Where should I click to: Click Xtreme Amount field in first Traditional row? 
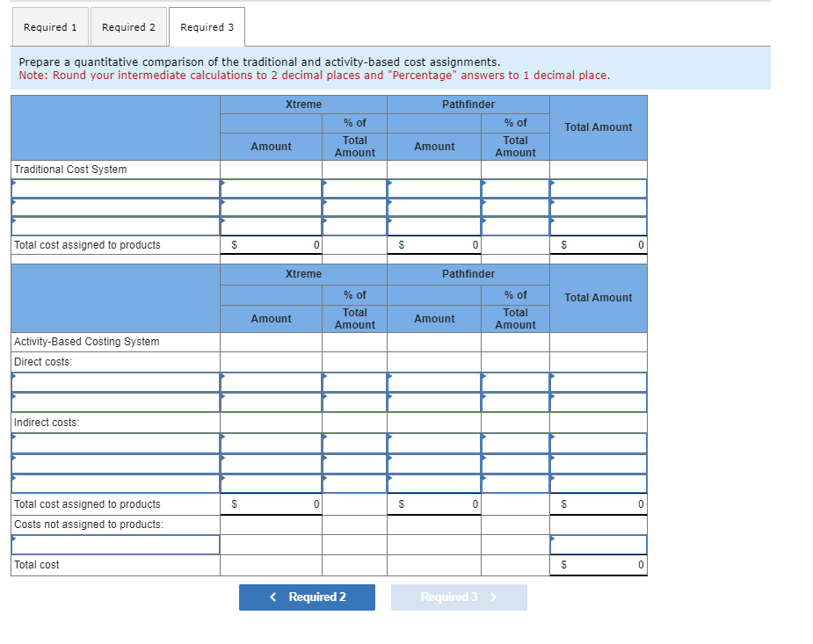pos(272,188)
